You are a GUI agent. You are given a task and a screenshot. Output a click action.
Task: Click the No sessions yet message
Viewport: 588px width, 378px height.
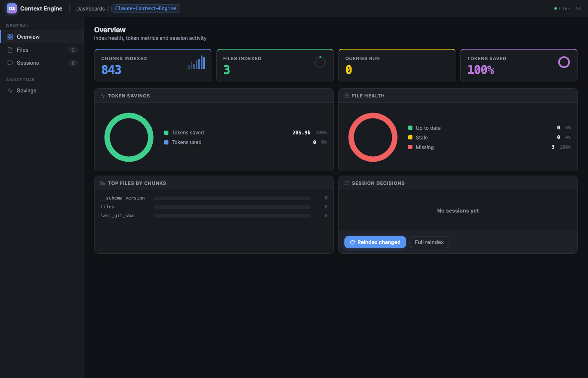pyautogui.click(x=458, y=211)
